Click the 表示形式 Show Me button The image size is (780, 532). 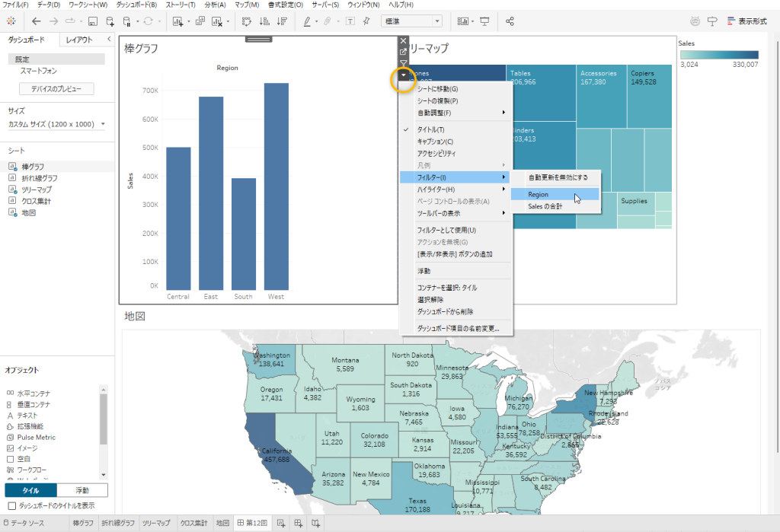tap(746, 21)
